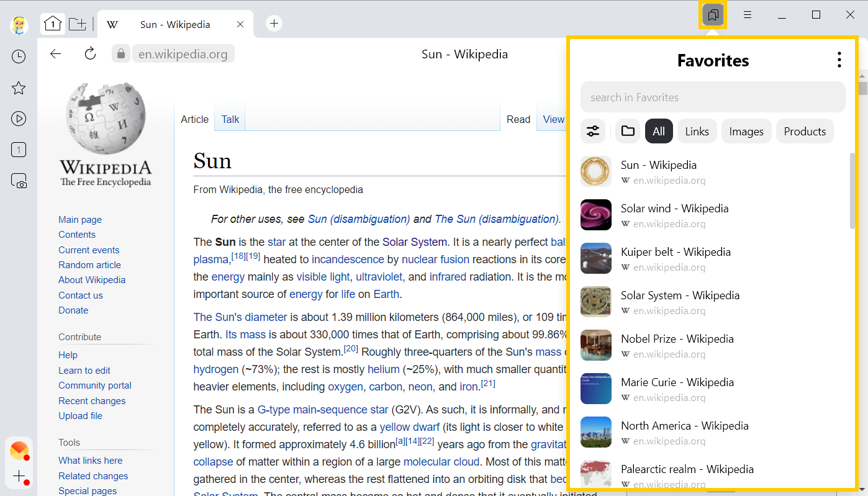Open Community portal link

95,385
